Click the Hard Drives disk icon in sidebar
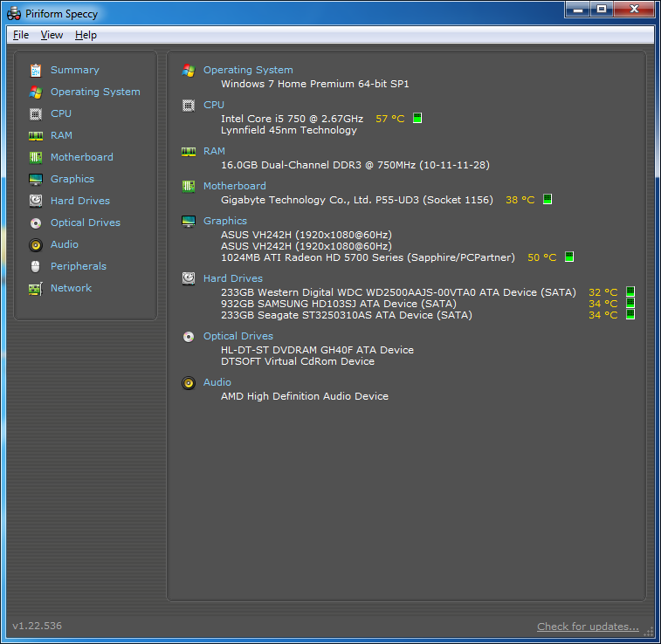Viewport: 661px width, 644px height. tap(36, 201)
